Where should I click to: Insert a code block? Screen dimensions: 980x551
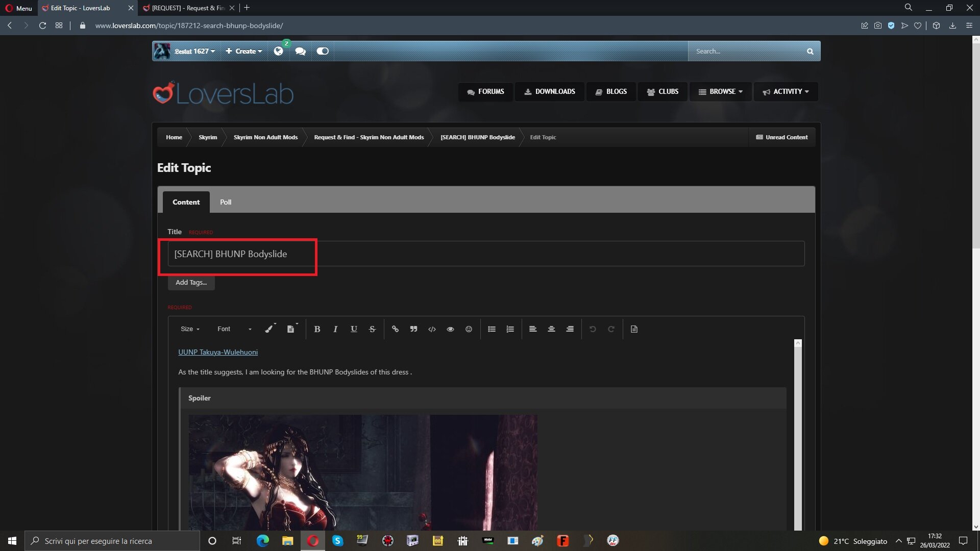point(432,329)
